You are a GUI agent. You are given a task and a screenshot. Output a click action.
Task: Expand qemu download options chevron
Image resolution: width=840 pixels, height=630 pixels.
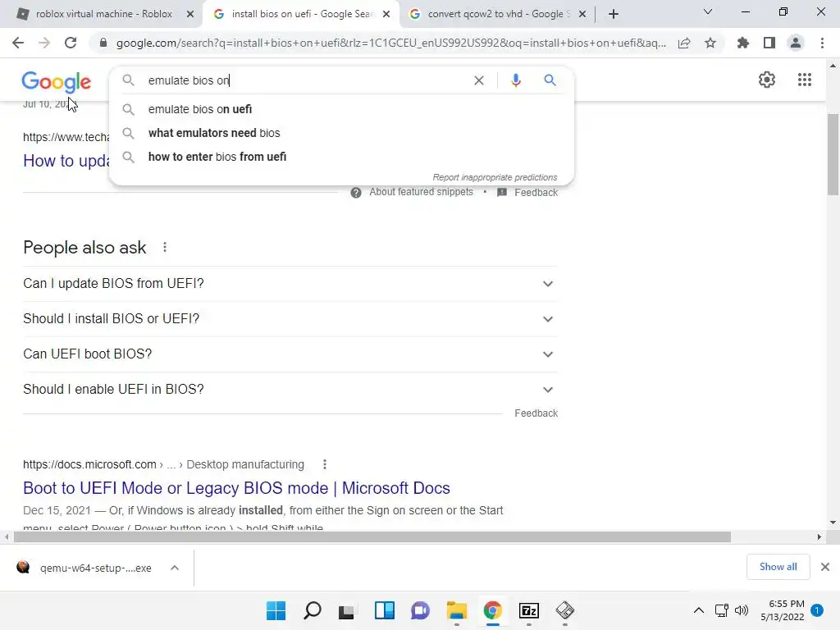pos(175,568)
